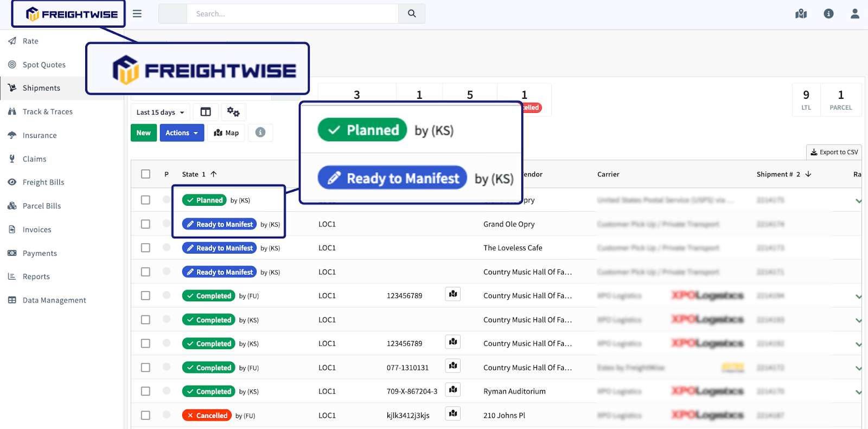Filter by the 1 PARCEL counter

[x=841, y=100]
